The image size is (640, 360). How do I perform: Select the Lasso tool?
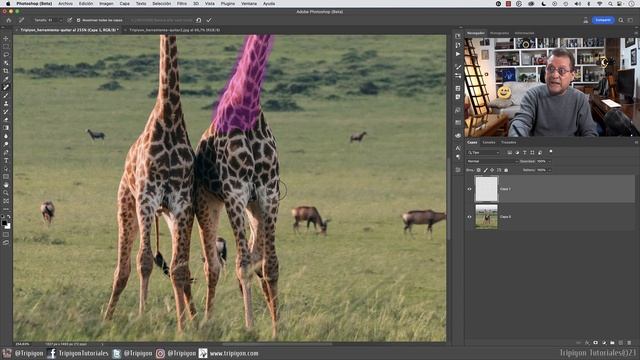point(6,55)
